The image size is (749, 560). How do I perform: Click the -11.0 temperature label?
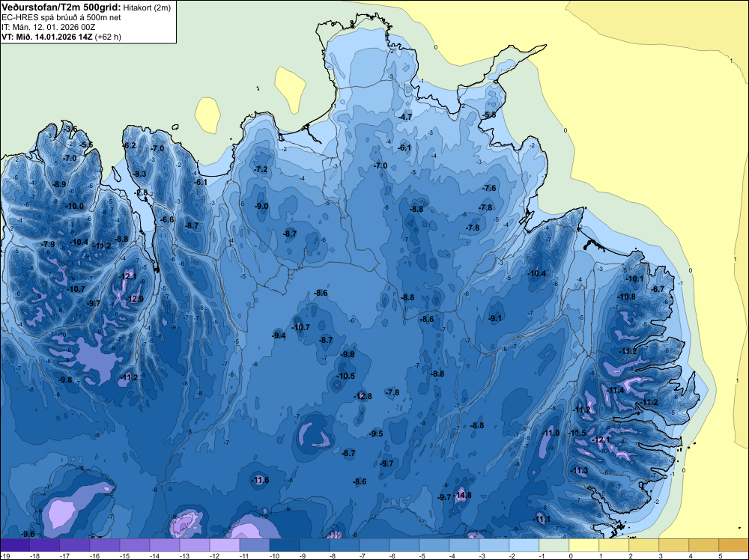pyautogui.click(x=551, y=433)
